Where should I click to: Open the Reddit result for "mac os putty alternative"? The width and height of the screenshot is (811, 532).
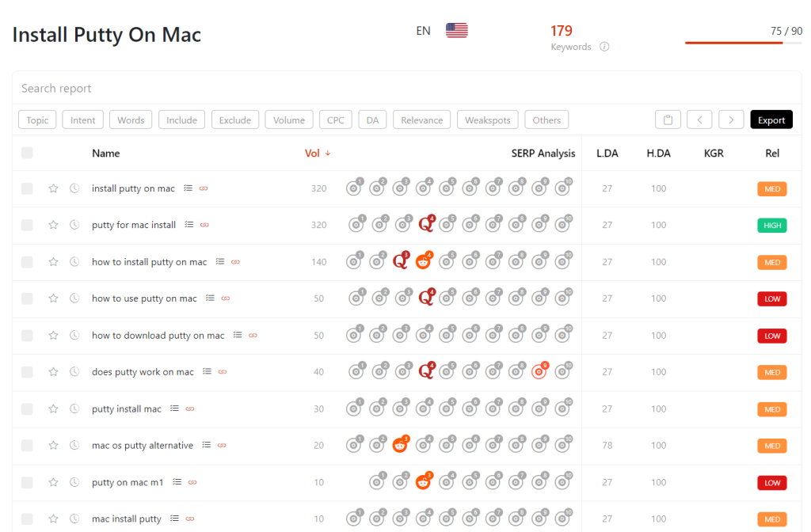click(x=400, y=444)
